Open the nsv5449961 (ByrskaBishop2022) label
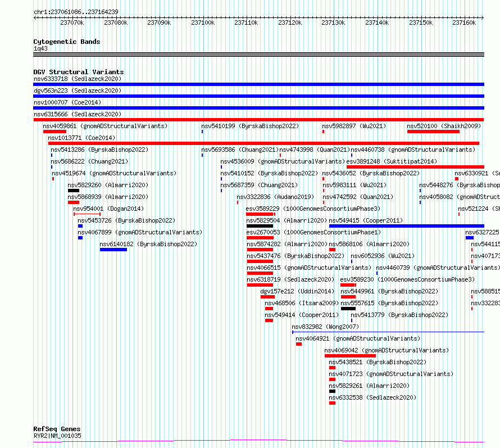The height and width of the screenshot is (448, 500). point(389,291)
